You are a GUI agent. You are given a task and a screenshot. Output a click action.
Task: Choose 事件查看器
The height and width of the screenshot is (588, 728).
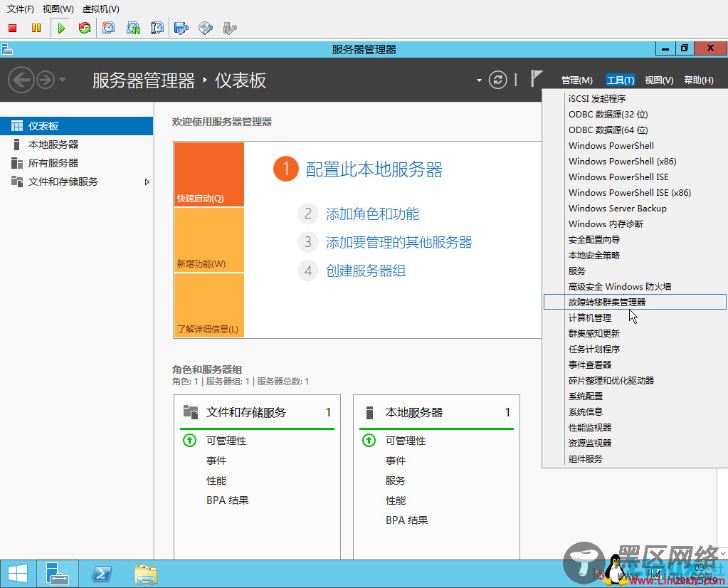pos(635,364)
